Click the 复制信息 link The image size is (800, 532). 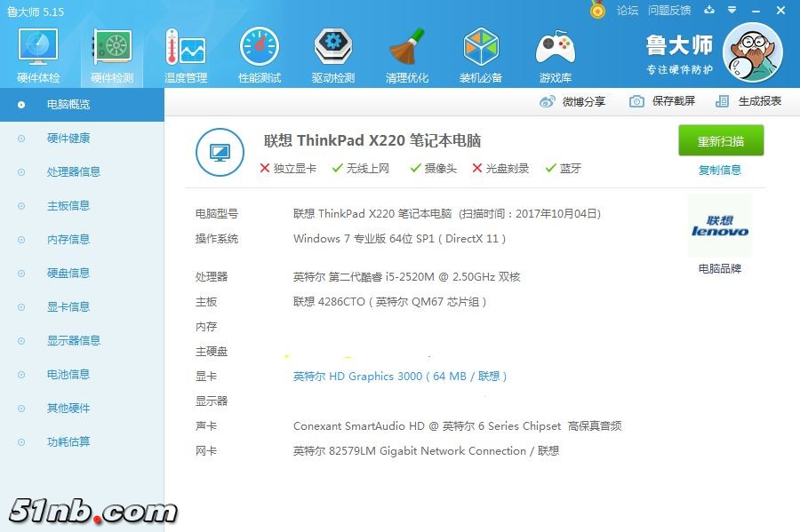click(x=719, y=171)
